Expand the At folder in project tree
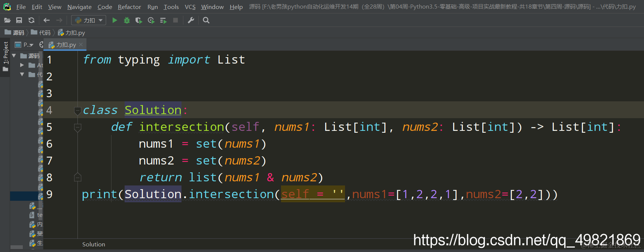 click(22, 65)
